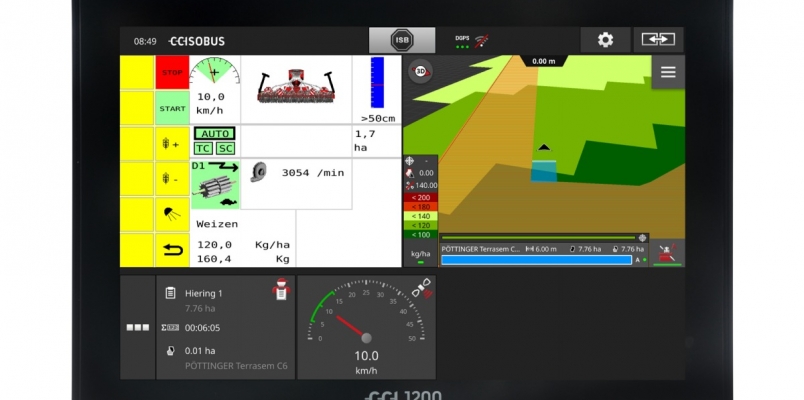Select the D1 metering drum tile
The width and height of the screenshot is (804, 400).
[x=215, y=185]
